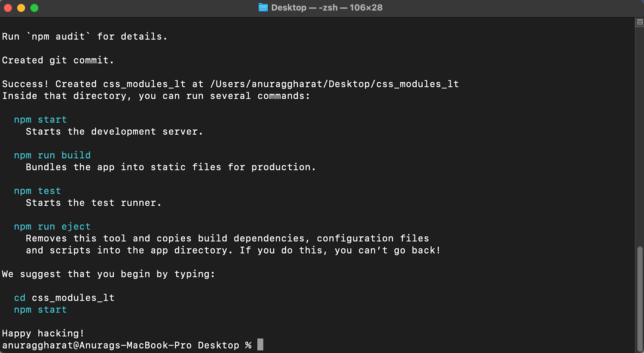The width and height of the screenshot is (644, 353).
Task: Click the red close traffic light button
Action: 8,8
